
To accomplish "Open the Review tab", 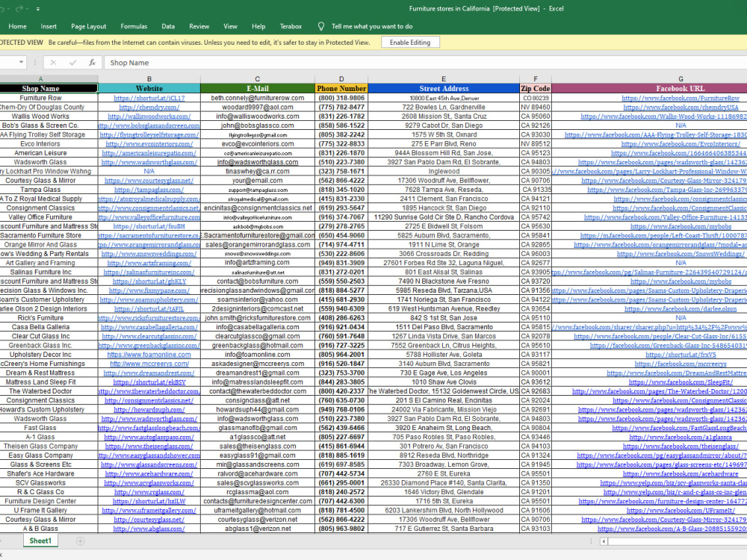I will pyautogui.click(x=199, y=26).
